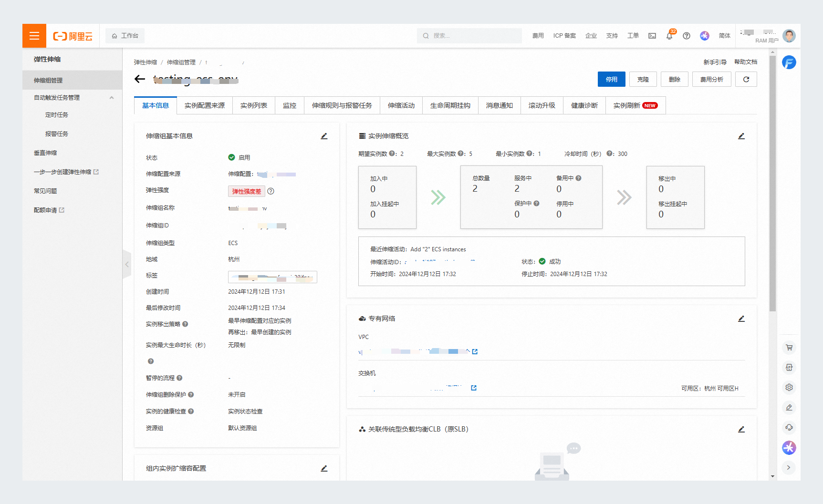Image resolution: width=823 pixels, height=504 pixels.
Task: Show help for 最大实例数
Action: click(461, 154)
